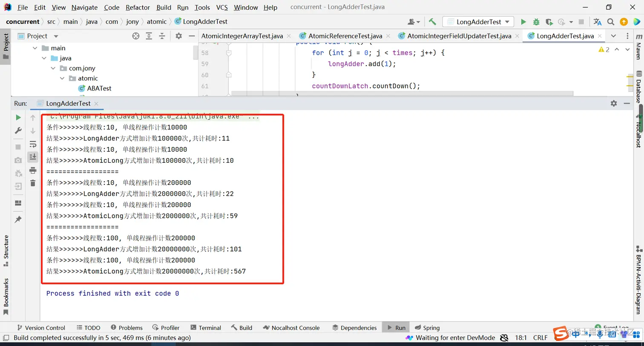The height and width of the screenshot is (346, 644).
Task: Collapse the atomic package
Action: coord(62,78)
